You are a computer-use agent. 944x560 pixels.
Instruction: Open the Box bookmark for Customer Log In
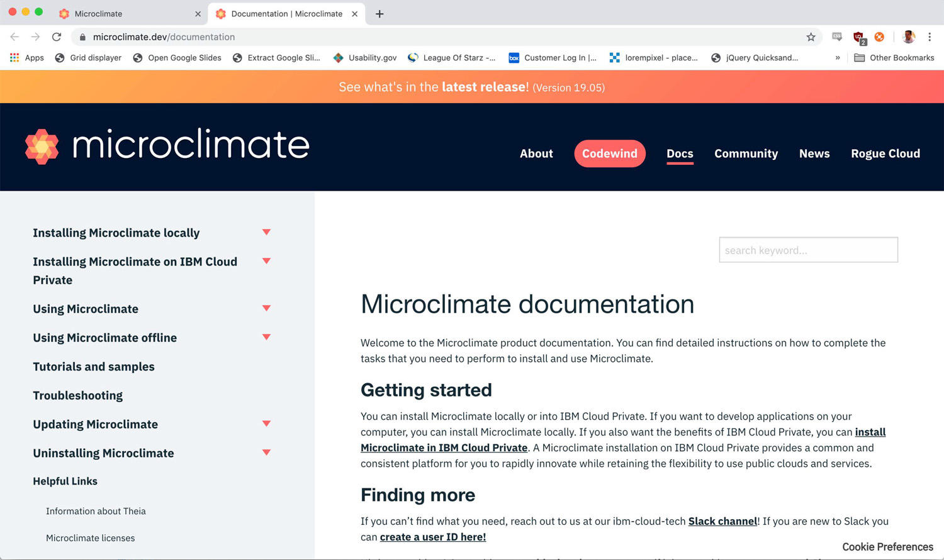[x=553, y=58]
